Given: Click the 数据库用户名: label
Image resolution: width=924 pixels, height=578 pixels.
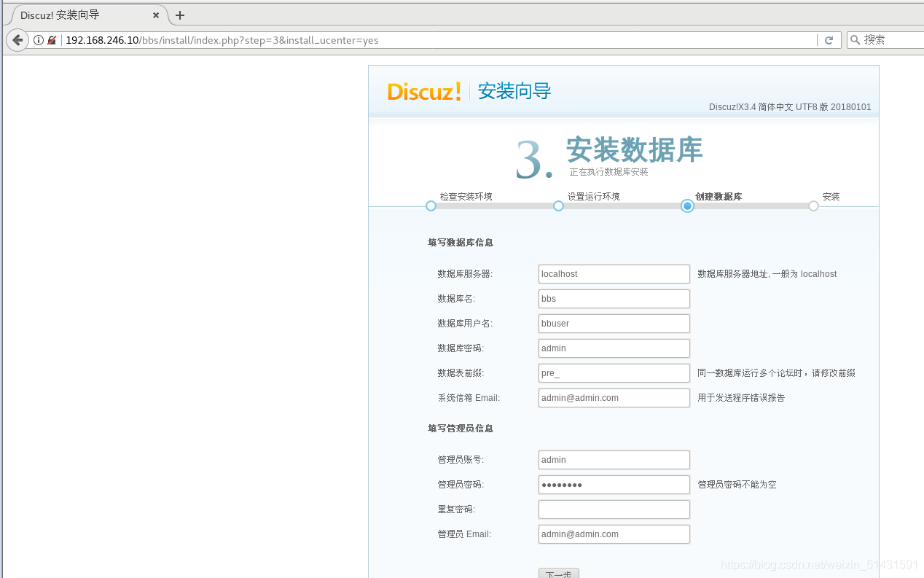Looking at the screenshot, I should pyautogui.click(x=465, y=324).
